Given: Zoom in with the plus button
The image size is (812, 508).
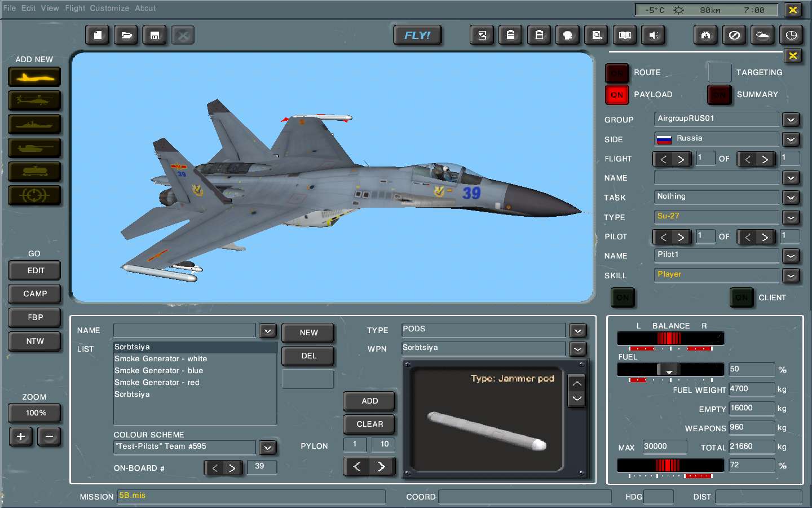Looking at the screenshot, I should pyautogui.click(x=21, y=436).
